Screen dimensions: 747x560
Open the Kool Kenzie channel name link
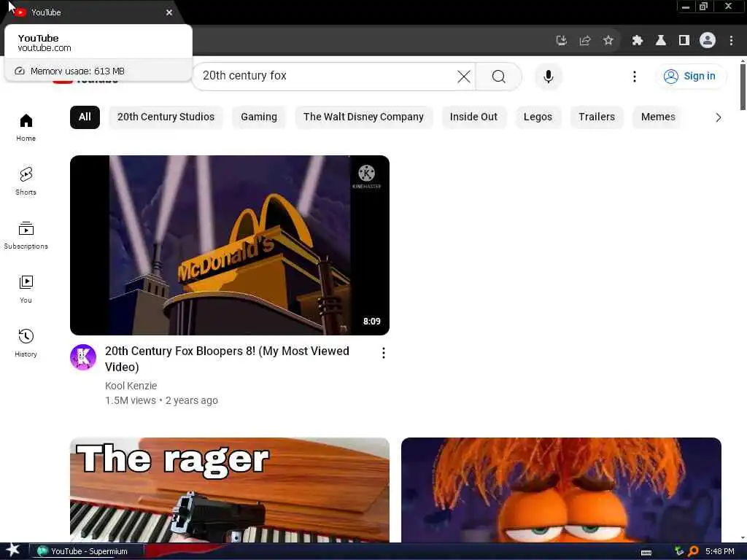pos(131,386)
